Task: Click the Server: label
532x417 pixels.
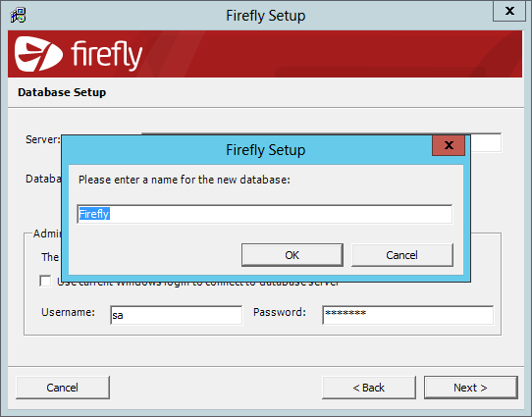Action: 43,139
